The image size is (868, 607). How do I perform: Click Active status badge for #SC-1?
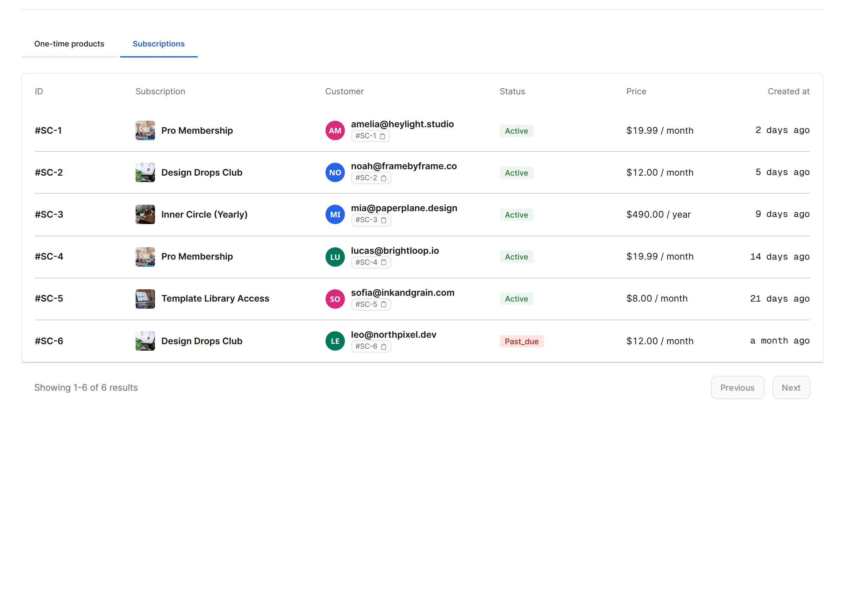[516, 131]
